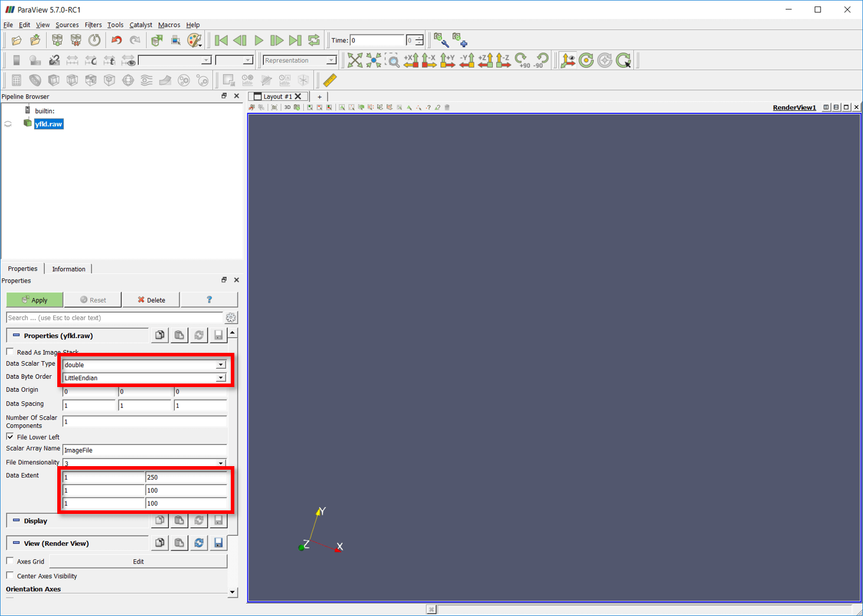Click the Reset camera icon
Image resolution: width=863 pixels, height=616 pixels.
pyautogui.click(x=355, y=60)
